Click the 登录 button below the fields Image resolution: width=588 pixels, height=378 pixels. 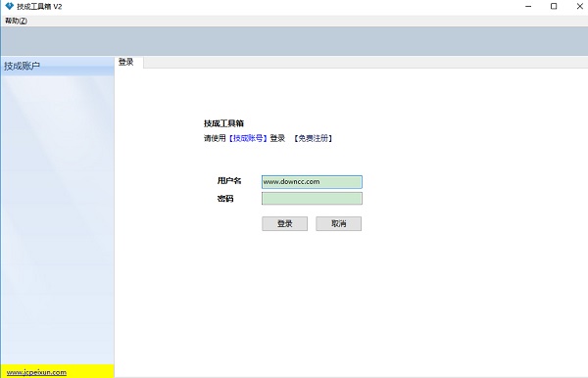tap(284, 223)
